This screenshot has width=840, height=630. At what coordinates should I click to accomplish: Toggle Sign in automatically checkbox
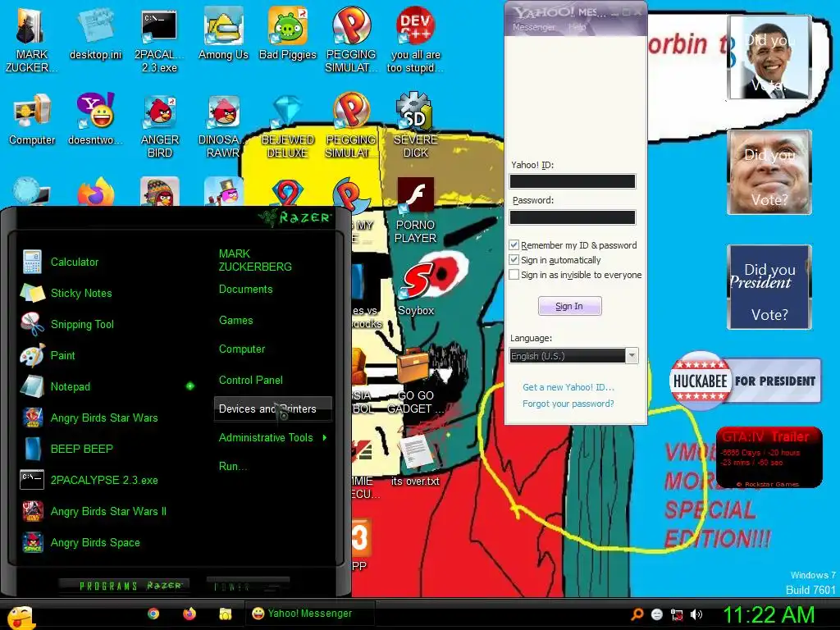514,260
